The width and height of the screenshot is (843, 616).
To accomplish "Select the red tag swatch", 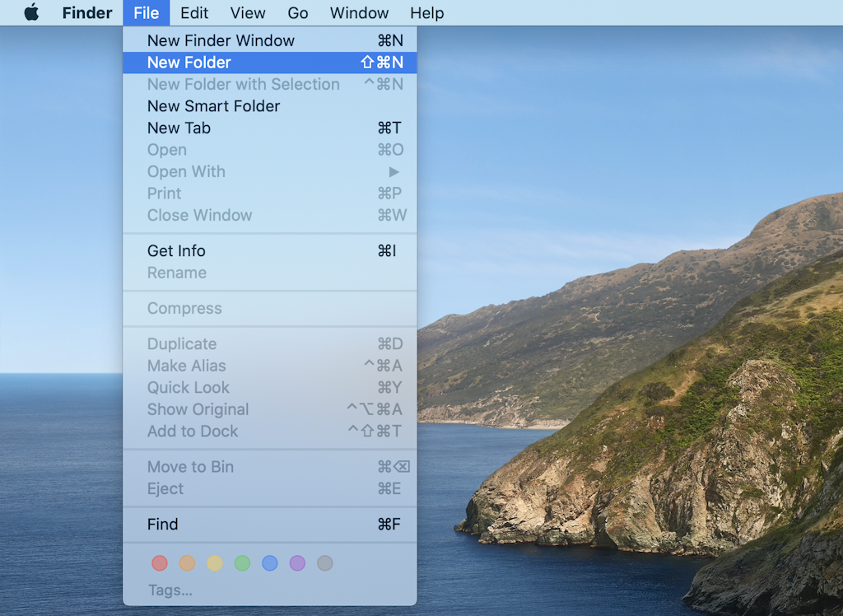I will pyautogui.click(x=160, y=563).
